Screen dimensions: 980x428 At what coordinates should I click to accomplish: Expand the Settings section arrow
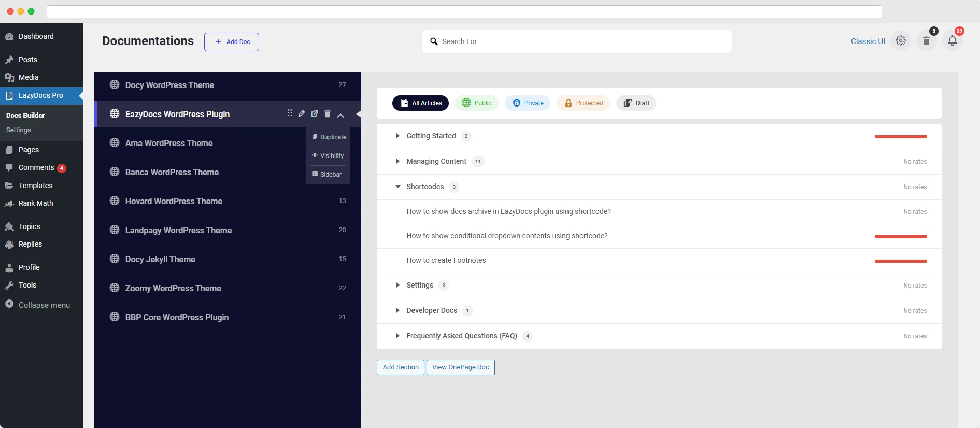397,285
